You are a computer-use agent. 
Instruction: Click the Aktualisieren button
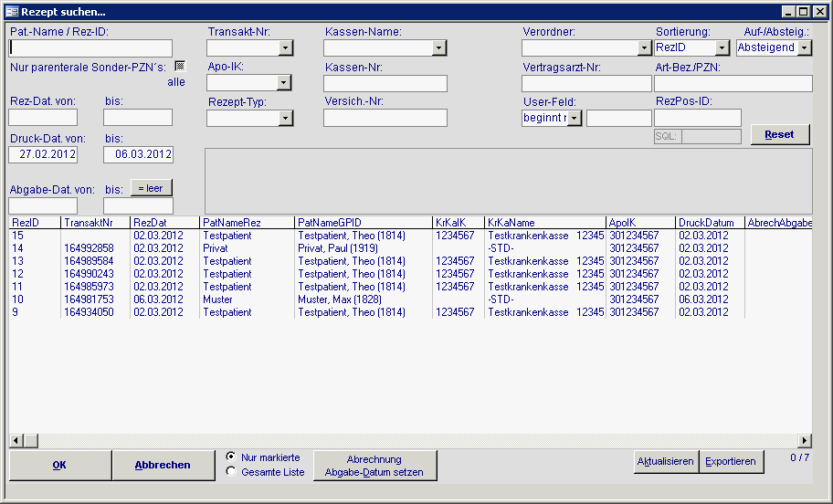coord(666,461)
